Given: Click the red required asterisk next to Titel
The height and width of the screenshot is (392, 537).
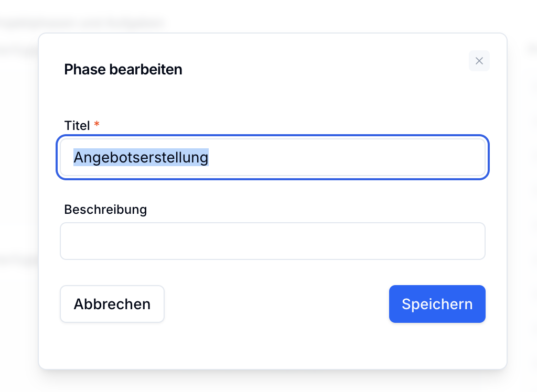Looking at the screenshot, I should (x=96, y=125).
